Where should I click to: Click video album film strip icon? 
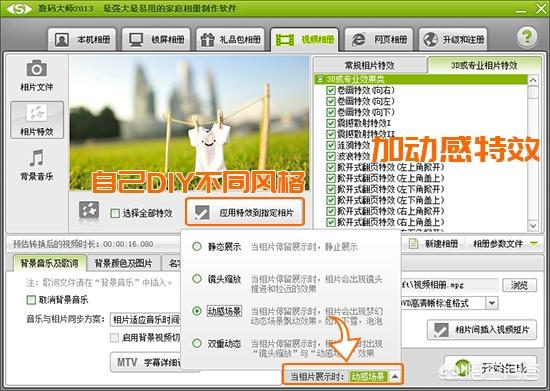coord(284,40)
